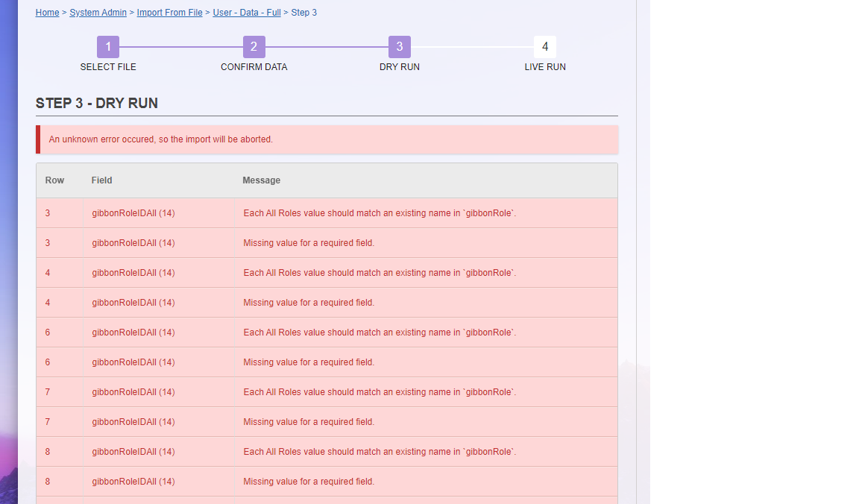The height and width of the screenshot is (504, 859).
Task: Click row 3 'should match' message
Action: 380,213
